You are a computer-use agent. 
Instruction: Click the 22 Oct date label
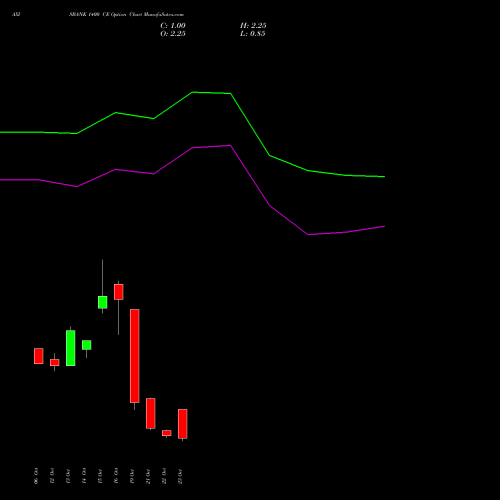click(164, 476)
